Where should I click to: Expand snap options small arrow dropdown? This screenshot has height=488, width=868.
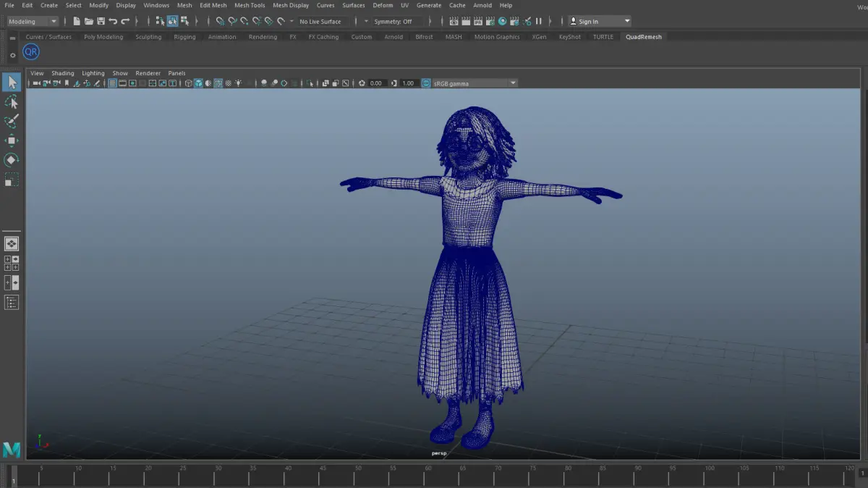point(292,21)
